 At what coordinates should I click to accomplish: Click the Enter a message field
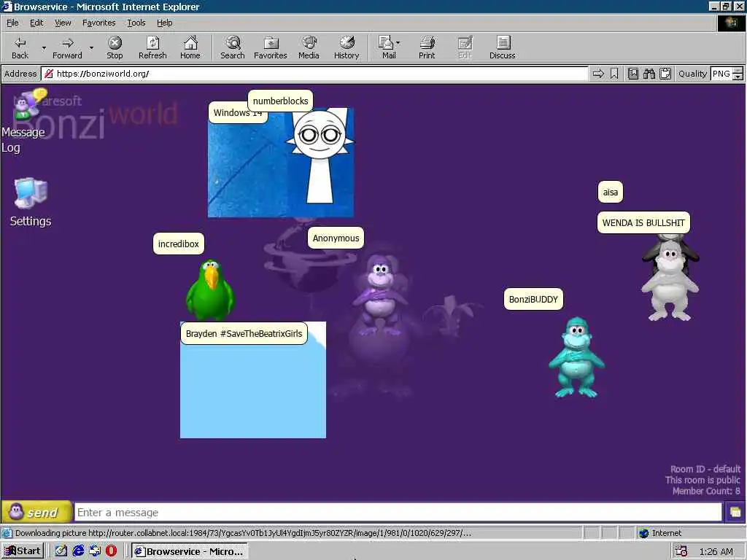[x=398, y=513]
